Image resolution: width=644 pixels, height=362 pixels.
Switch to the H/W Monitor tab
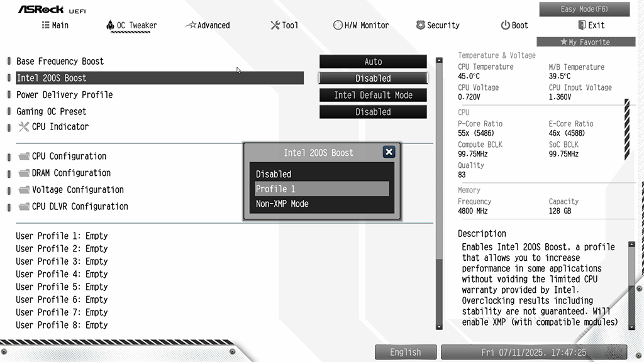[x=360, y=25]
